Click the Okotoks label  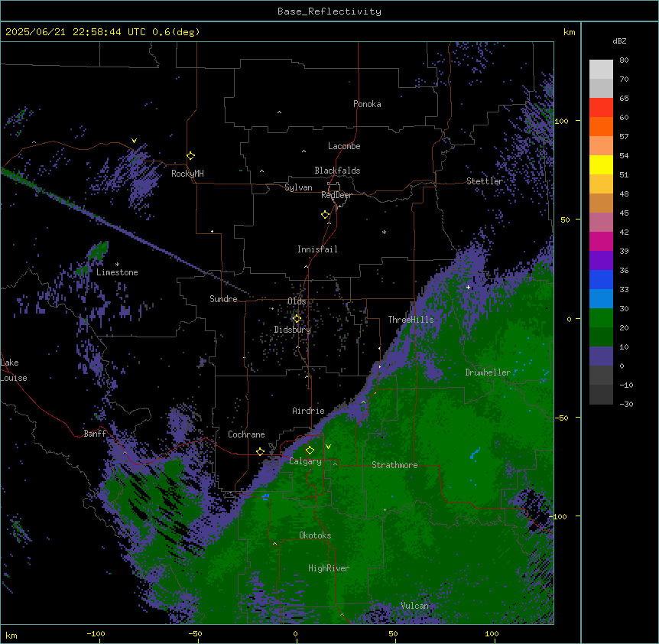click(315, 535)
